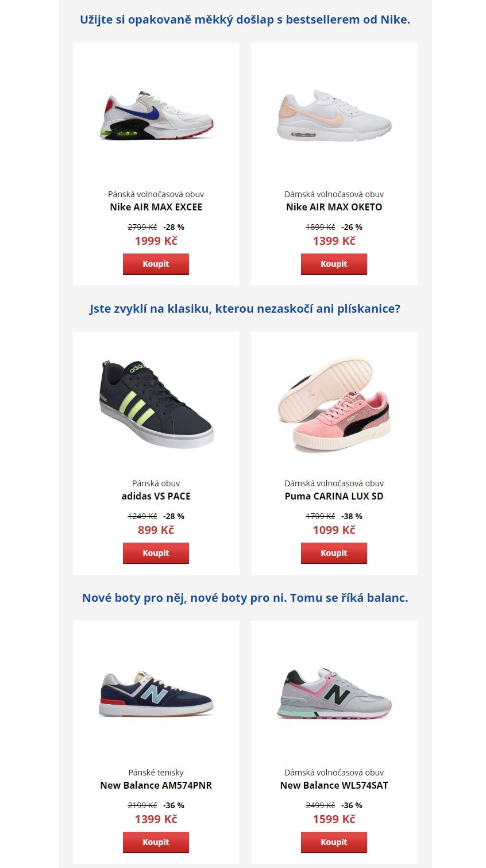
Task: Buy the Nike AIR MAX OKETO shoes
Action: coord(334,264)
